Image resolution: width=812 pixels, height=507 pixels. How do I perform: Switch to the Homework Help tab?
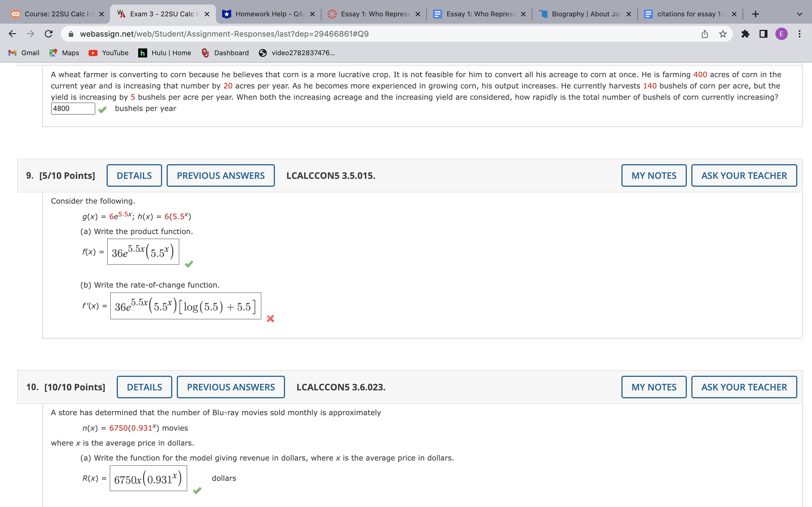[x=265, y=14]
